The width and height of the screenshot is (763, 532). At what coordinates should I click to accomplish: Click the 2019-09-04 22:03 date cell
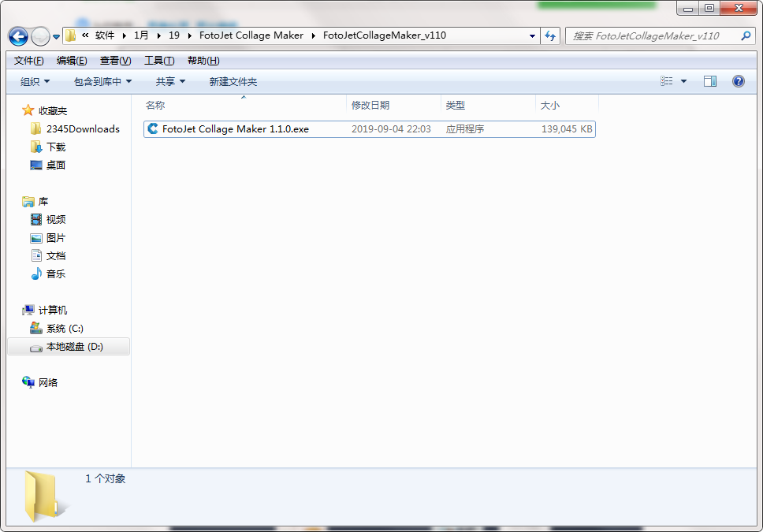click(391, 129)
